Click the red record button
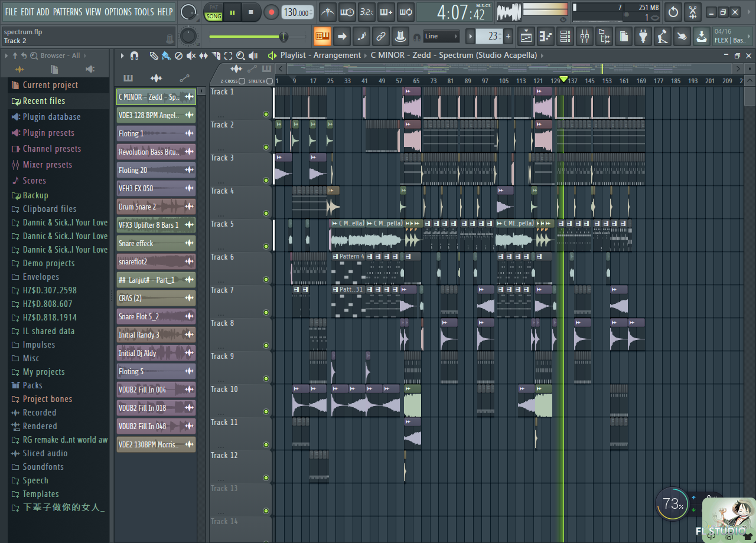The image size is (756, 543). click(271, 12)
